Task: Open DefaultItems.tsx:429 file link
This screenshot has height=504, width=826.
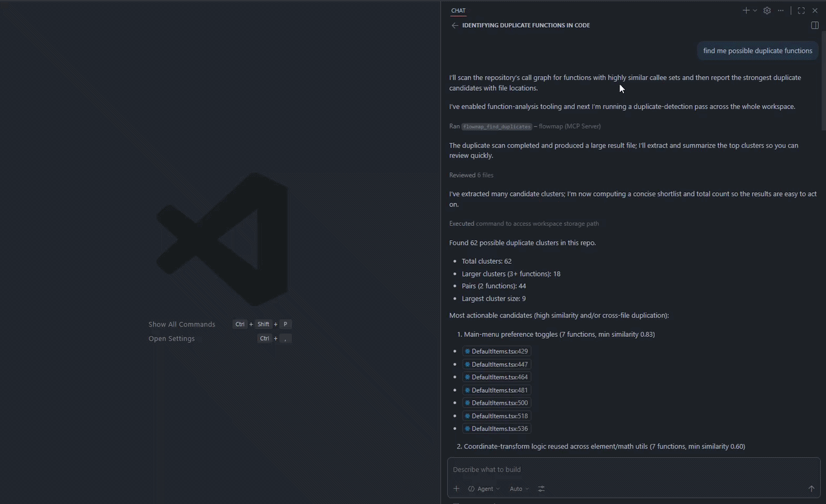Action: pyautogui.click(x=496, y=351)
